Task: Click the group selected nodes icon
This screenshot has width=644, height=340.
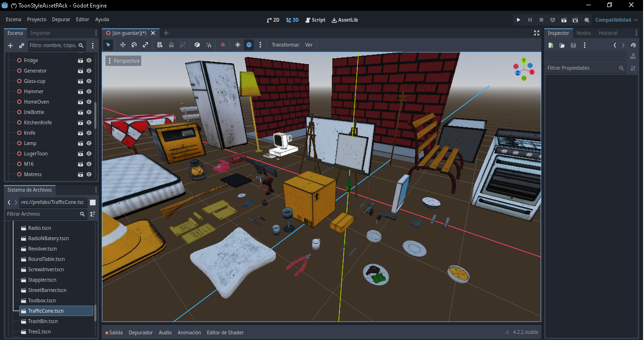Action: 183,45
